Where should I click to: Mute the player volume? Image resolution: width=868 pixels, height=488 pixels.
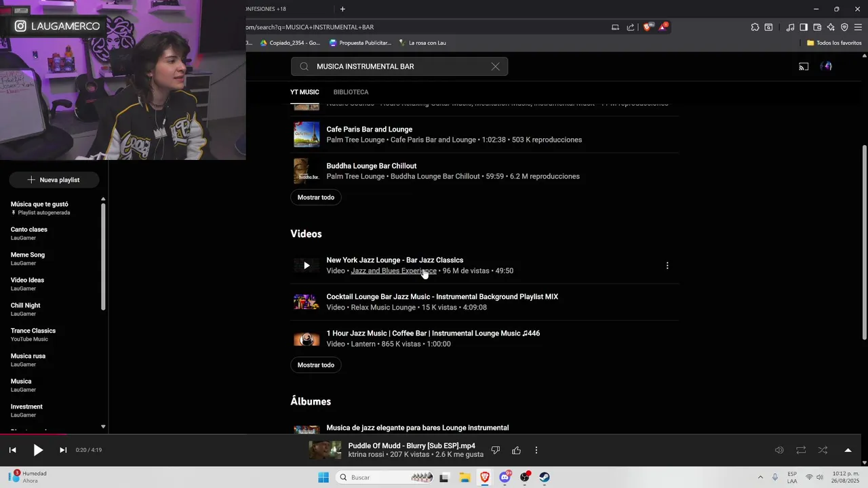[779, 450]
